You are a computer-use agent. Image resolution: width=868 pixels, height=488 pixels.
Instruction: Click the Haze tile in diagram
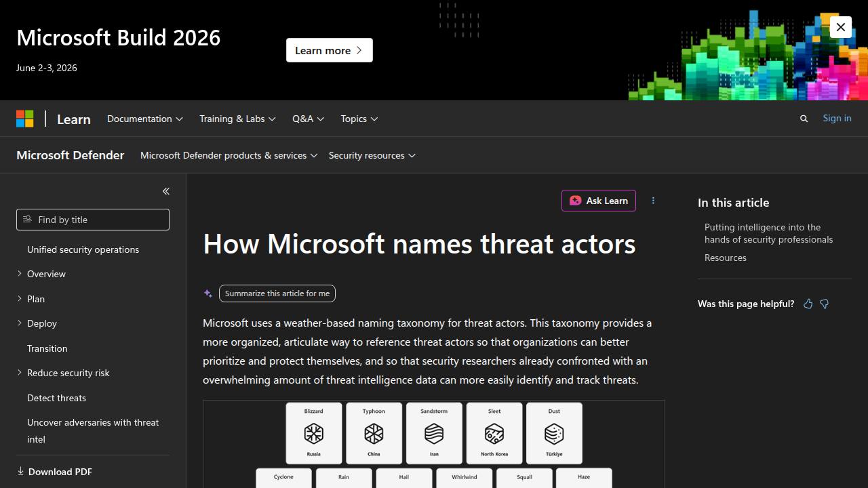click(x=584, y=478)
